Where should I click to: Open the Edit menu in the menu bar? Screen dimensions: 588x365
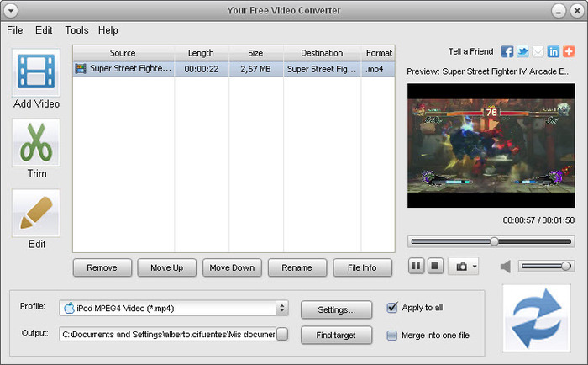(x=44, y=30)
